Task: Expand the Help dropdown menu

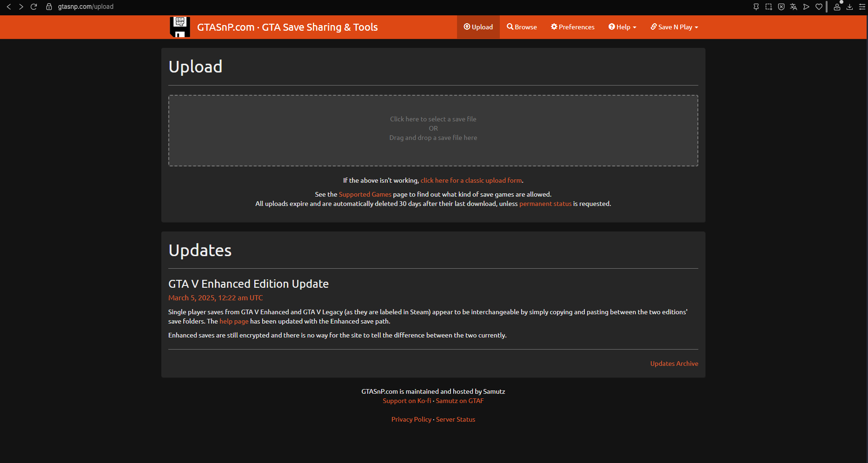Action: coord(622,27)
